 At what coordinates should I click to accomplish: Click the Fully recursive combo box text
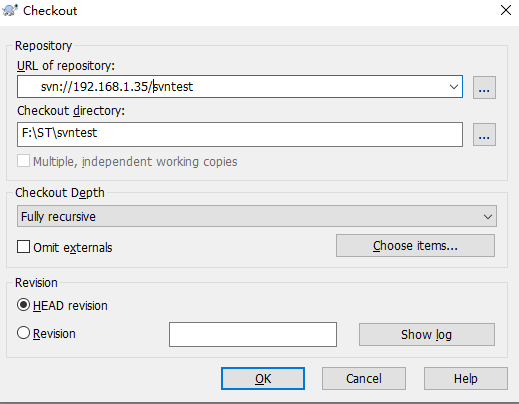(x=58, y=217)
